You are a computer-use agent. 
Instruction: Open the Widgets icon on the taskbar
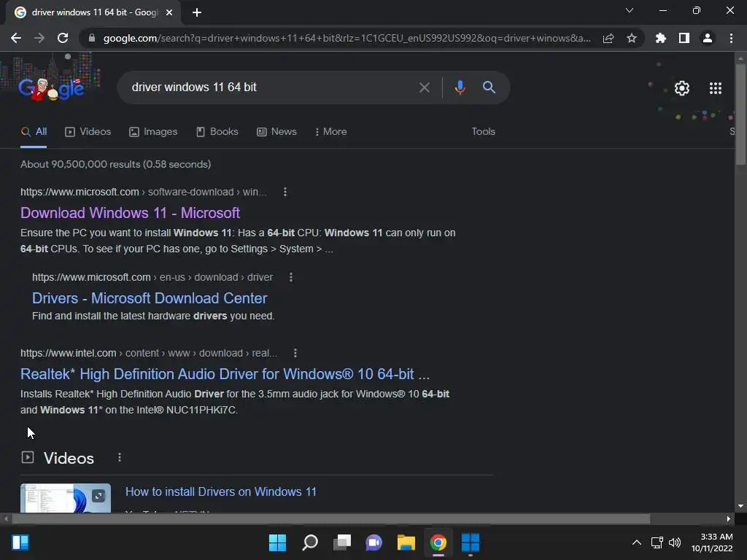click(20, 542)
